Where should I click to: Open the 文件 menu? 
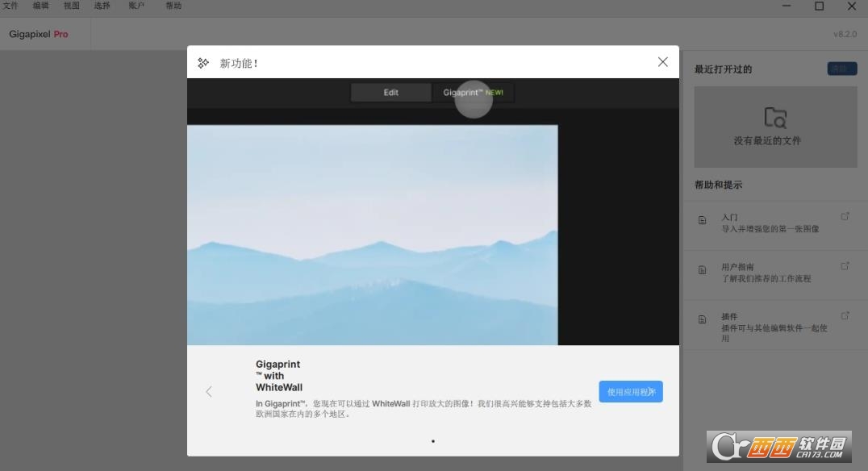click(10, 6)
